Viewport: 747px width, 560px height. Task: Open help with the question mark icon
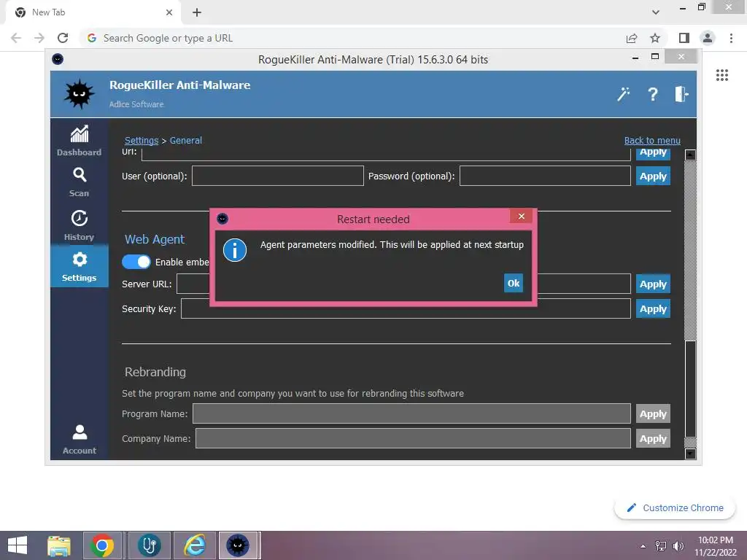[x=653, y=94]
